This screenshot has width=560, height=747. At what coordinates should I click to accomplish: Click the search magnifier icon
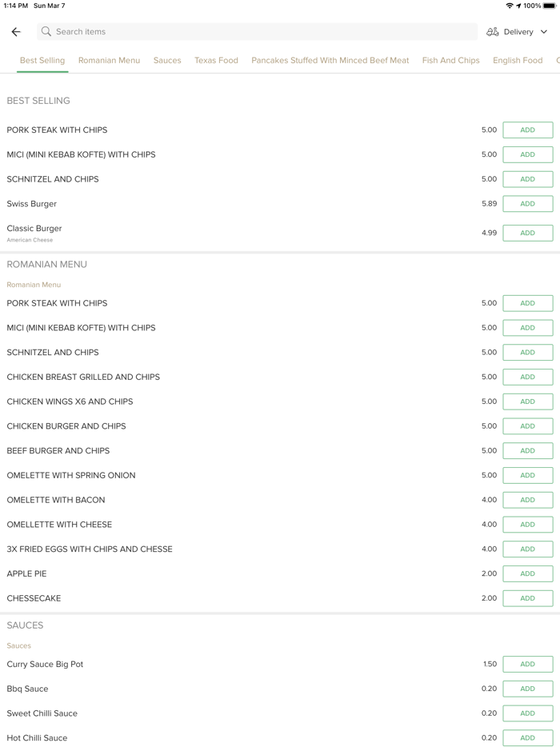pos(46,32)
